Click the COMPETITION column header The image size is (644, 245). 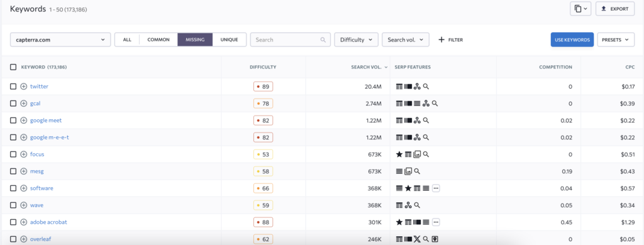pos(555,67)
